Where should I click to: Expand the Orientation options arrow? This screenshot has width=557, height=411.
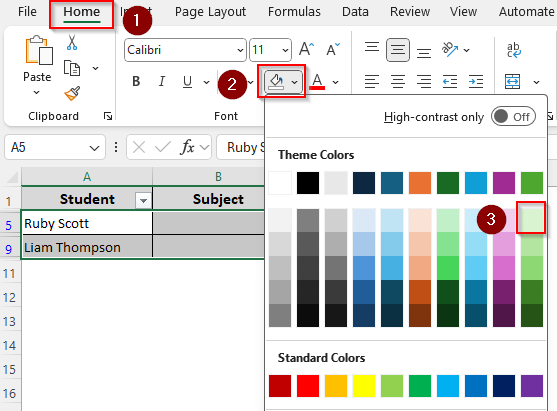pyautogui.click(x=467, y=50)
